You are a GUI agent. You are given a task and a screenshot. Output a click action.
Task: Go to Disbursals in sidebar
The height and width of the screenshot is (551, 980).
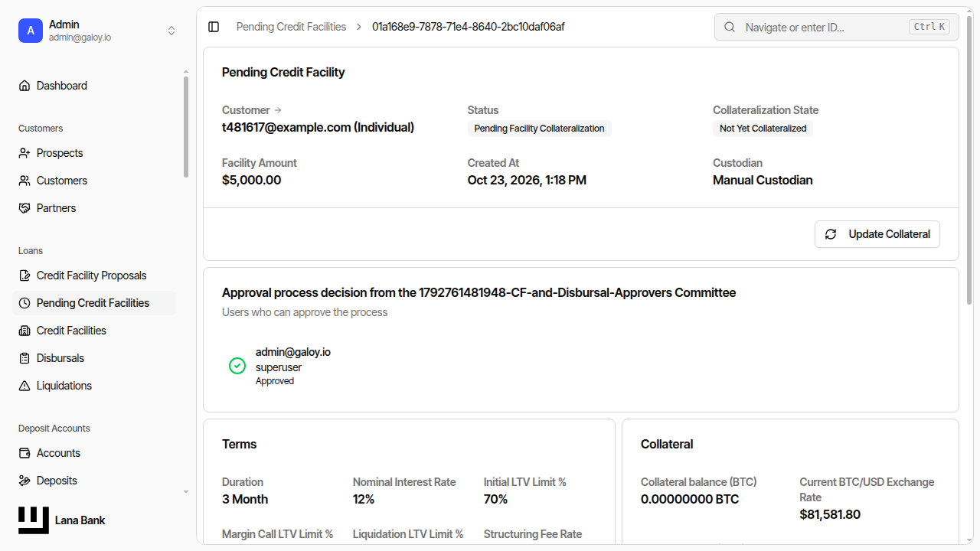pyautogui.click(x=94, y=358)
